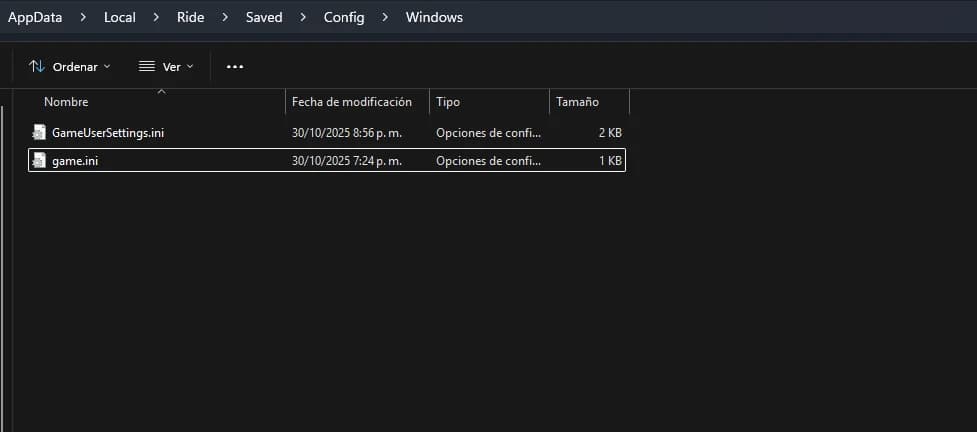Click the type cell of GameUserSettings.ini
The image size is (977, 432).
tap(489, 133)
